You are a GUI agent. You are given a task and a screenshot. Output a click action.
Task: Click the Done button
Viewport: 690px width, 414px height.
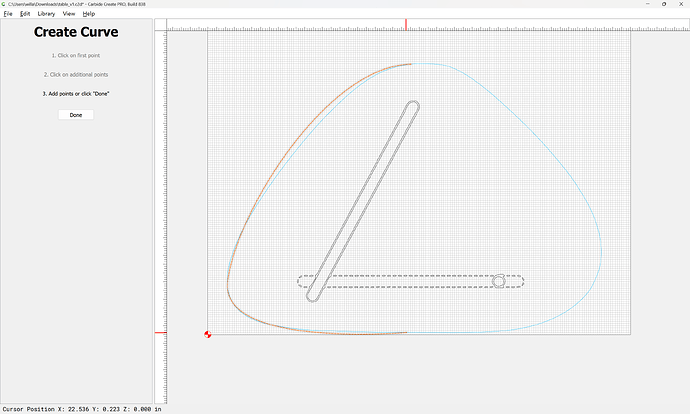[76, 115]
